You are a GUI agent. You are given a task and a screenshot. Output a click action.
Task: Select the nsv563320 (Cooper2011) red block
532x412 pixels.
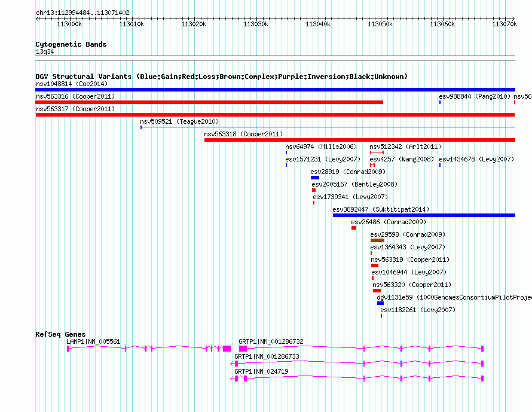[377, 291]
